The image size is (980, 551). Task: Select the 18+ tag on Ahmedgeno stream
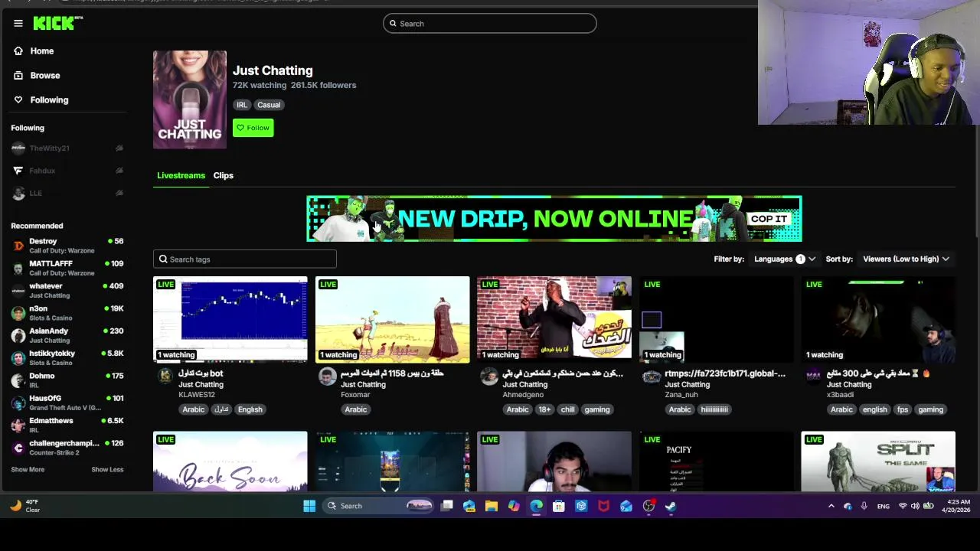click(544, 409)
